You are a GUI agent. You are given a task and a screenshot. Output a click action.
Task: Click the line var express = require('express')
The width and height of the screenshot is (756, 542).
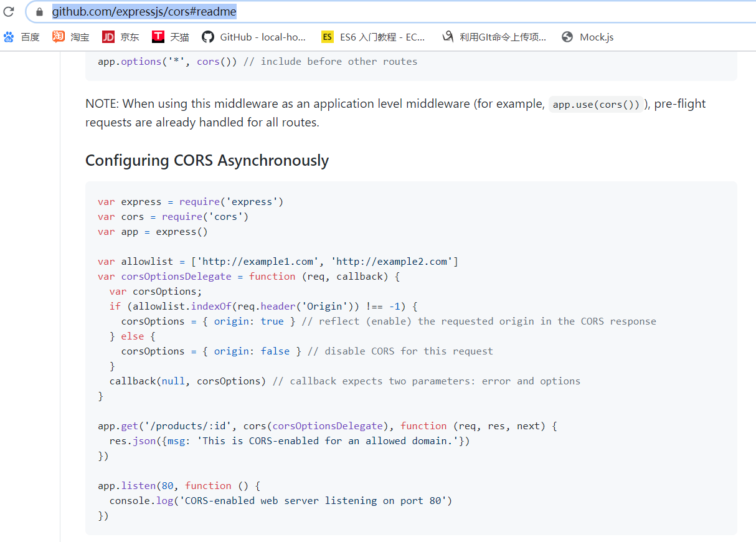(191, 202)
